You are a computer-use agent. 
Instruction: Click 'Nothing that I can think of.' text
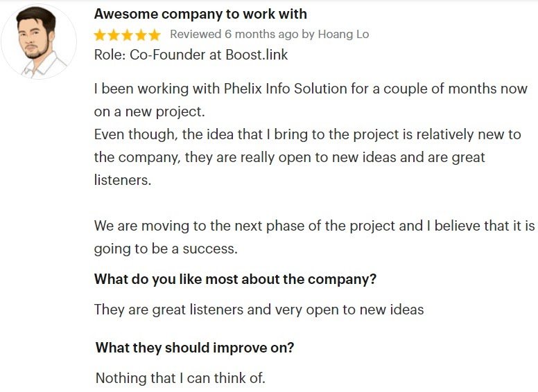pos(180,378)
